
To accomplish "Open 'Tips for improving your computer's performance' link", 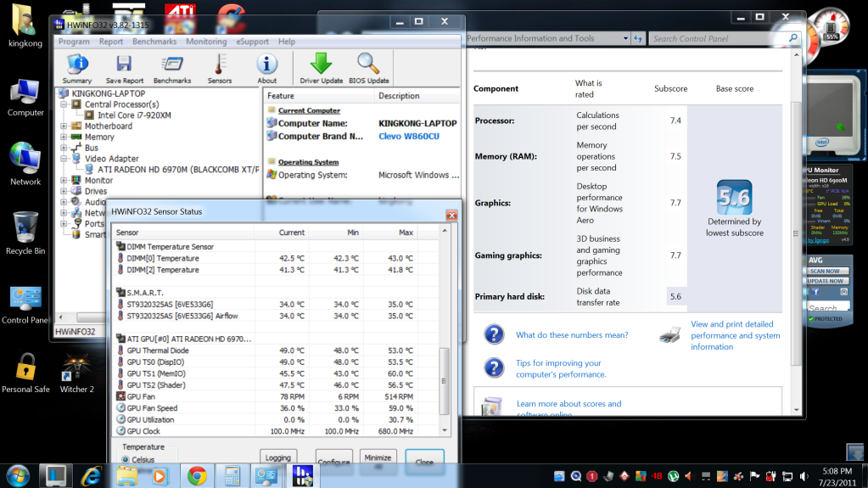I will [561, 368].
